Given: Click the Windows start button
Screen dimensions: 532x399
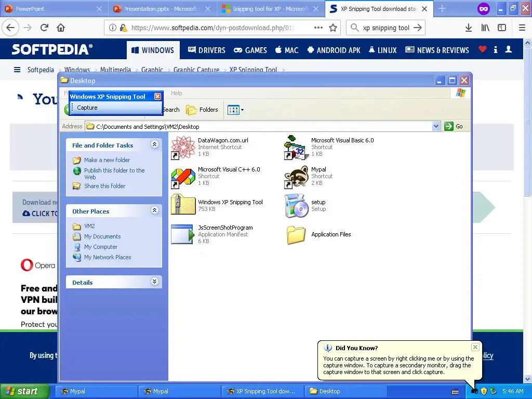Looking at the screenshot, I should (24, 391).
